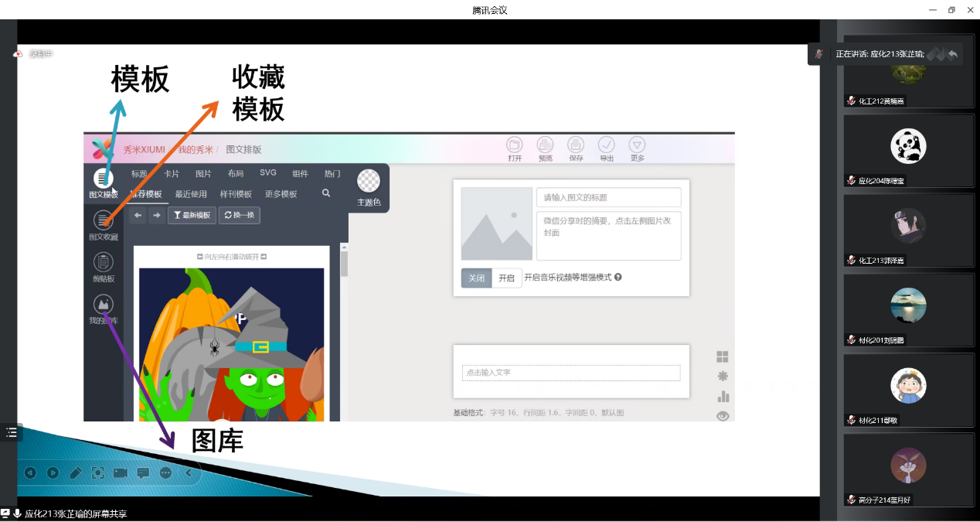Go to next slide with play arrow
Image resolution: width=980 pixels, height=522 pixels.
[53, 473]
